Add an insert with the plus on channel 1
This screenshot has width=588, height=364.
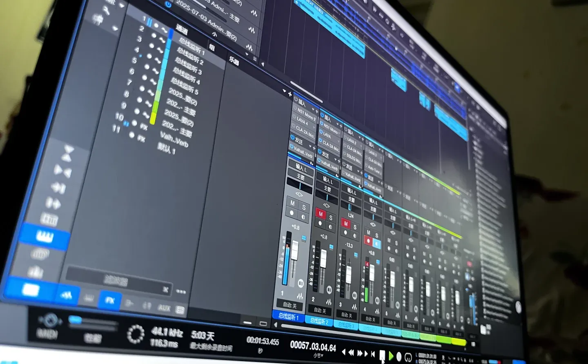pyautogui.click(x=316, y=111)
